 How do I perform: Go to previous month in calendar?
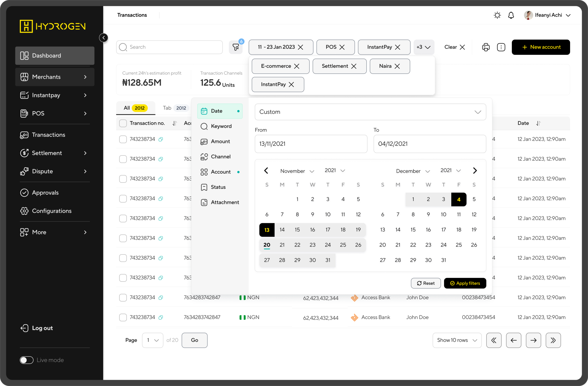(266, 170)
